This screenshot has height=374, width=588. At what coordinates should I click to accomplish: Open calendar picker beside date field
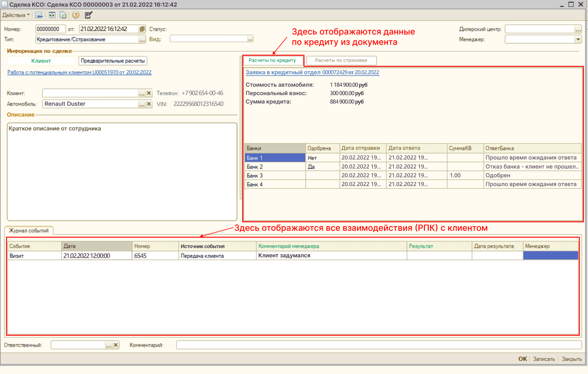pos(142,29)
